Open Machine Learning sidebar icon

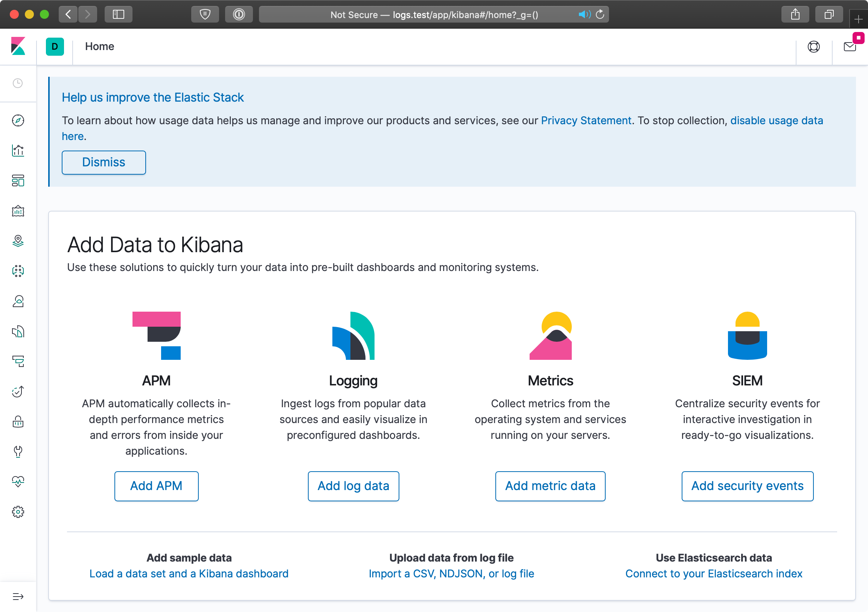[18, 271]
